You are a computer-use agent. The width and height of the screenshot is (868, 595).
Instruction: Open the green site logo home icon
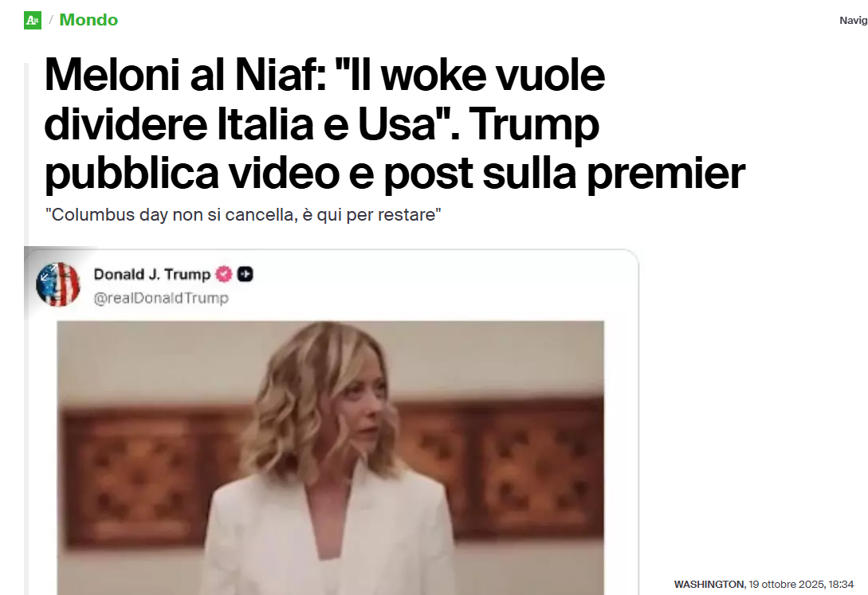point(33,21)
